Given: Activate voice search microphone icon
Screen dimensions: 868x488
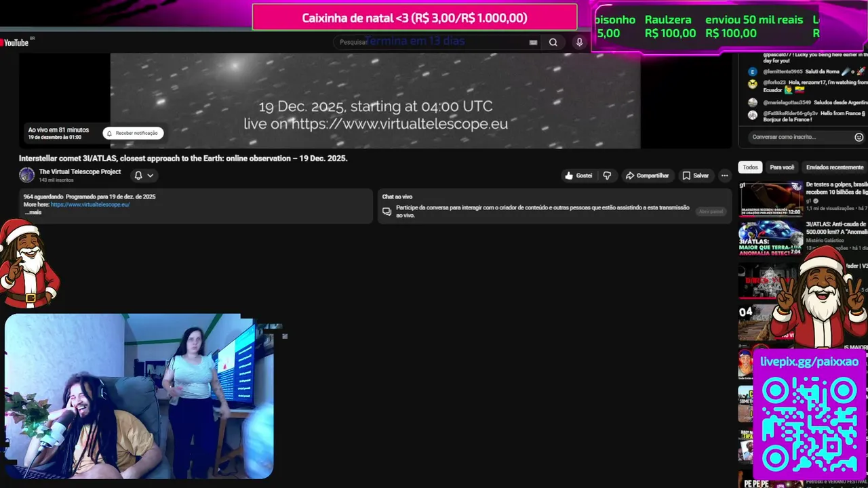Looking at the screenshot, I should tap(579, 42).
